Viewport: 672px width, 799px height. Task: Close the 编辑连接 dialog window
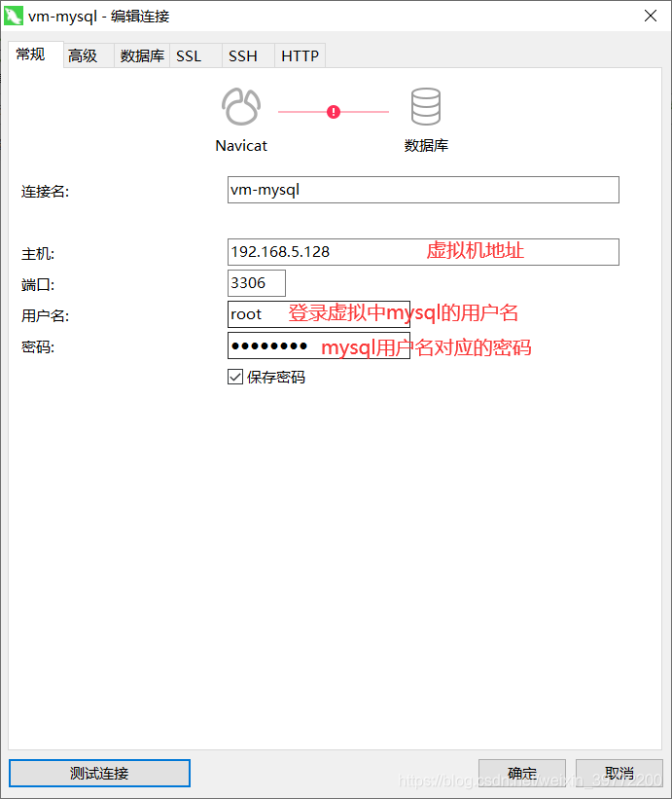(x=650, y=16)
